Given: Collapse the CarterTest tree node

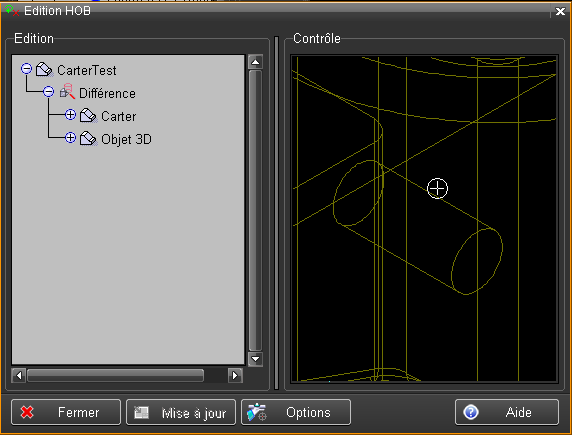Looking at the screenshot, I should pyautogui.click(x=26, y=68).
